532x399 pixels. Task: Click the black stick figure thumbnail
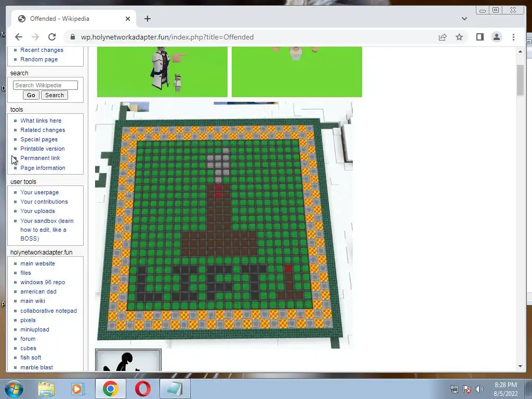[x=128, y=361]
